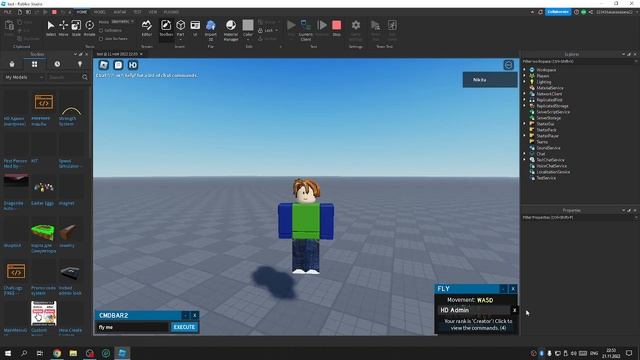Open the AVATAR ribbon tab

point(120,12)
